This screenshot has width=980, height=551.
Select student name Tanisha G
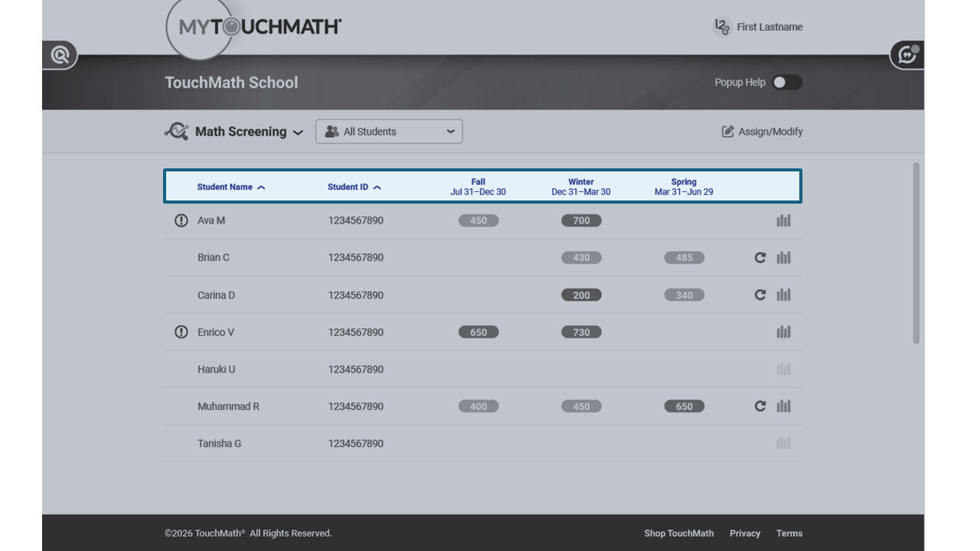(x=219, y=444)
